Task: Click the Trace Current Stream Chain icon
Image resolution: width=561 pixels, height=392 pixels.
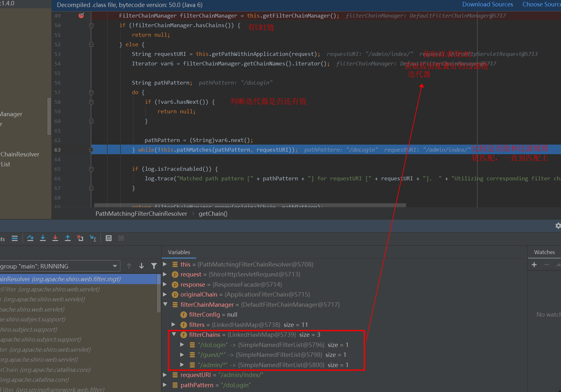Action: click(x=121, y=238)
